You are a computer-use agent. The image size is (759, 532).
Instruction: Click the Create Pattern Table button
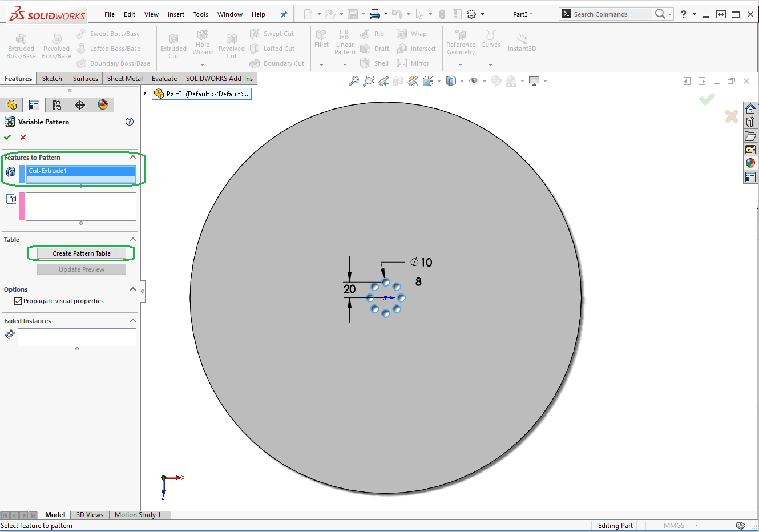(82, 253)
